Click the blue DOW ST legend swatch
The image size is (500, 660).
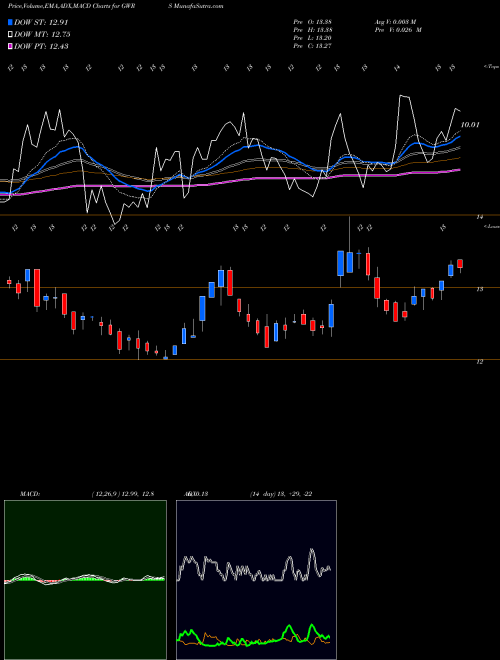10,22
